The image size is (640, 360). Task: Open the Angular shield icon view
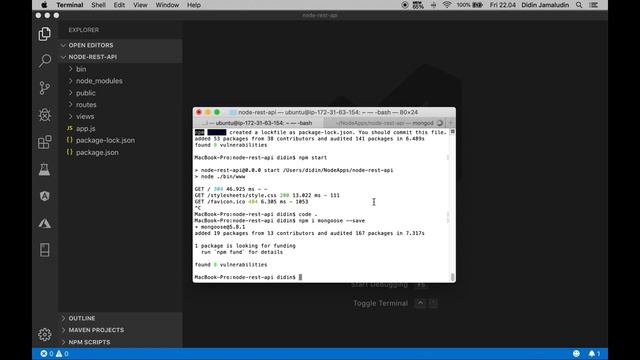point(44,196)
